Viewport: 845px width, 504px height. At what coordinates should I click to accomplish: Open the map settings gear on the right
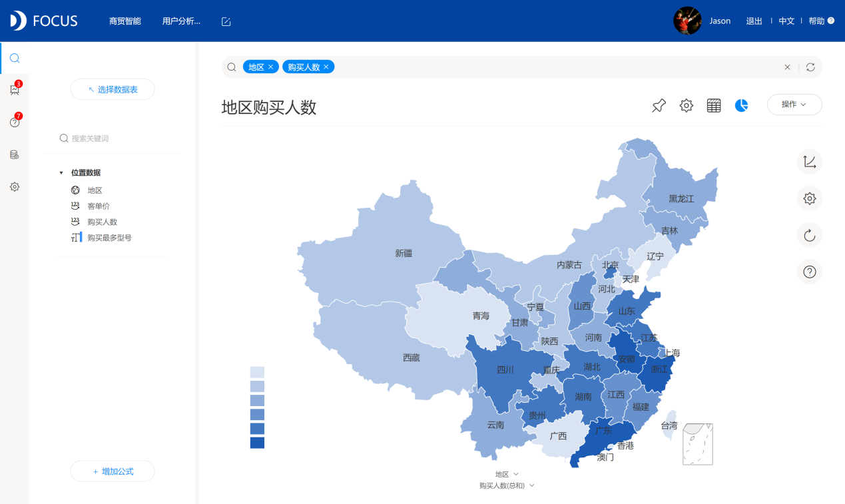pos(810,198)
